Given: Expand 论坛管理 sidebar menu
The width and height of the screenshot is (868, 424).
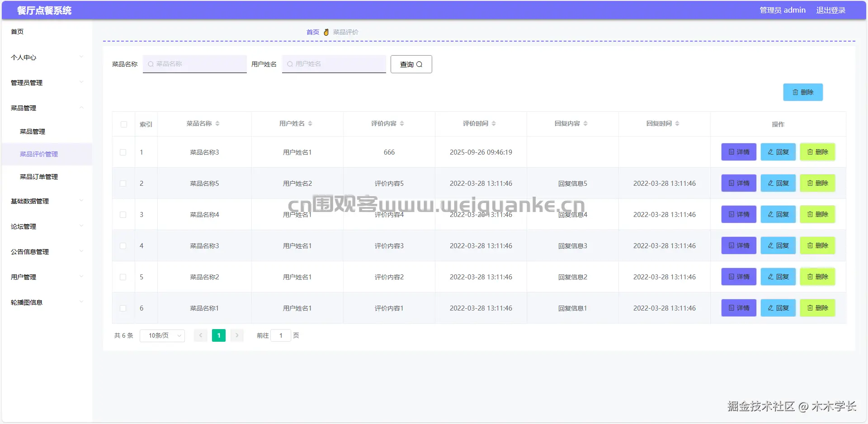Looking at the screenshot, I should [x=47, y=226].
